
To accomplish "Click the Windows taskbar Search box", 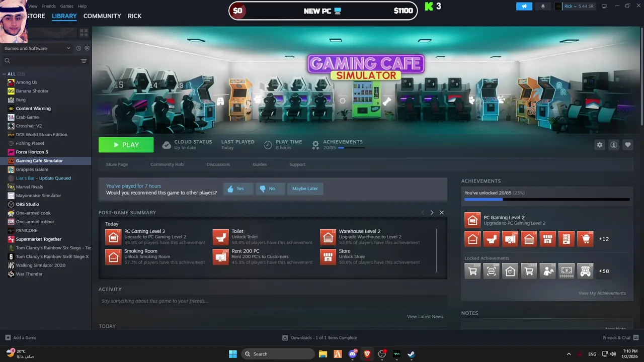I will tap(278, 354).
